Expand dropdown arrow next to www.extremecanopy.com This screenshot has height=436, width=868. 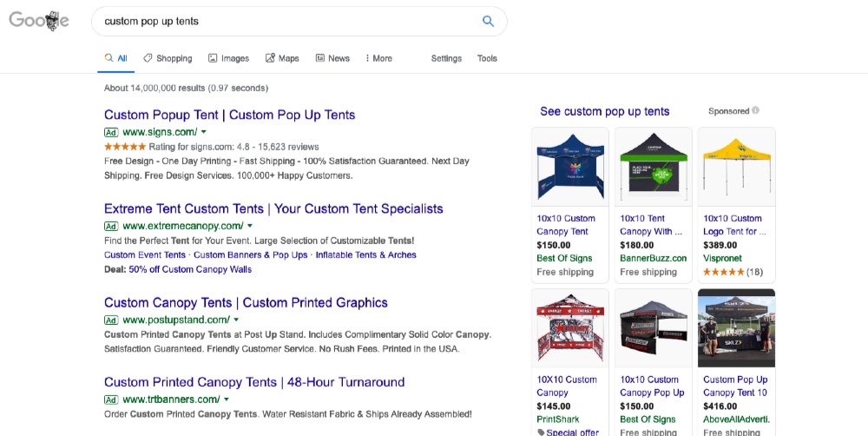pos(250,226)
